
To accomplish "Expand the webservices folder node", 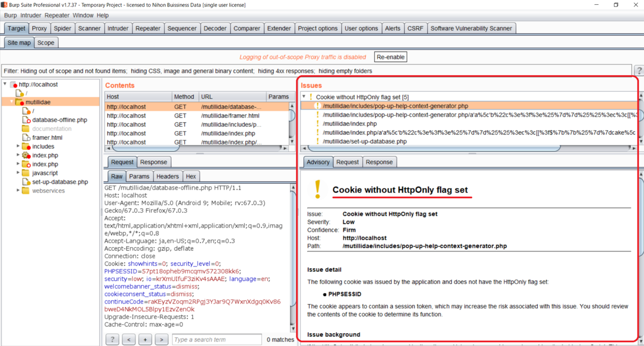I will click(18, 191).
